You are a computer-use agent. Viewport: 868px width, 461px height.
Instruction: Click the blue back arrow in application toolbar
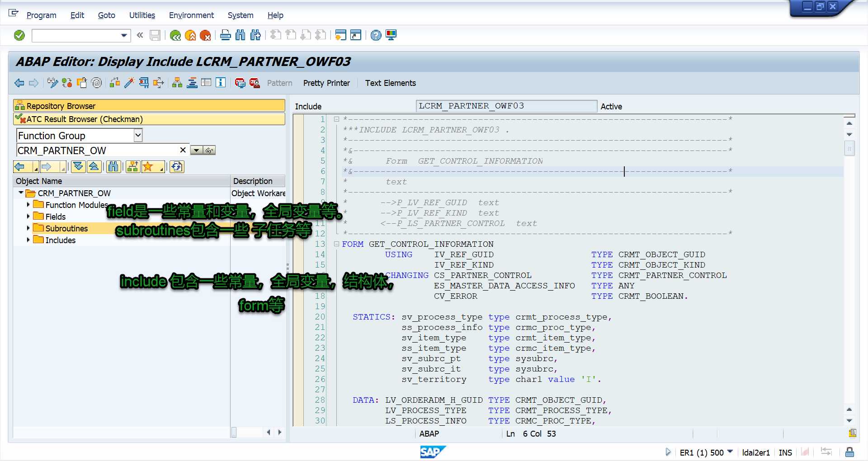click(x=19, y=83)
